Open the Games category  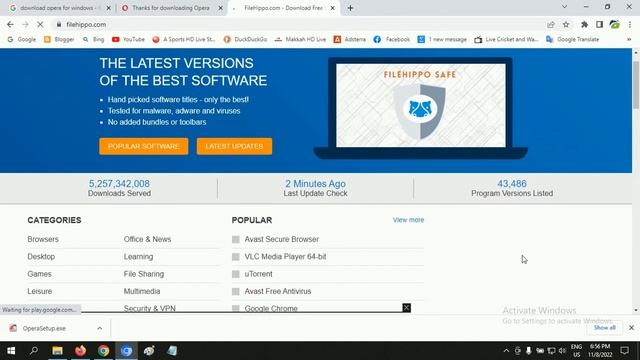[40, 274]
